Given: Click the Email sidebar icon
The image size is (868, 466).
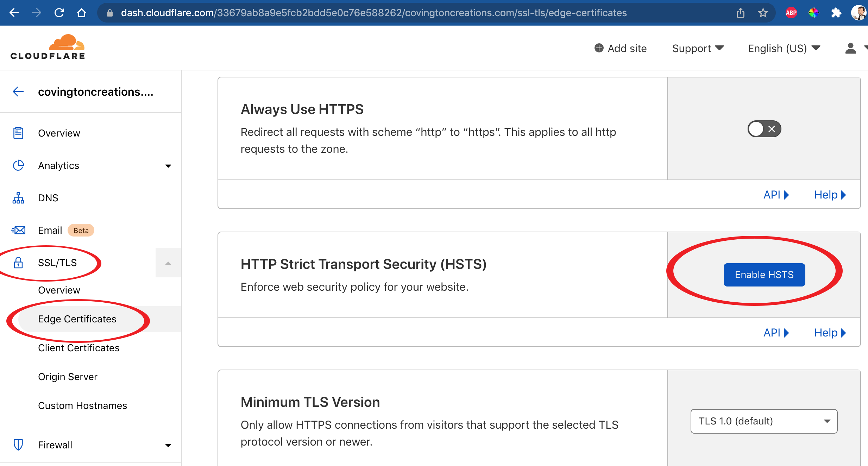Looking at the screenshot, I should (18, 230).
